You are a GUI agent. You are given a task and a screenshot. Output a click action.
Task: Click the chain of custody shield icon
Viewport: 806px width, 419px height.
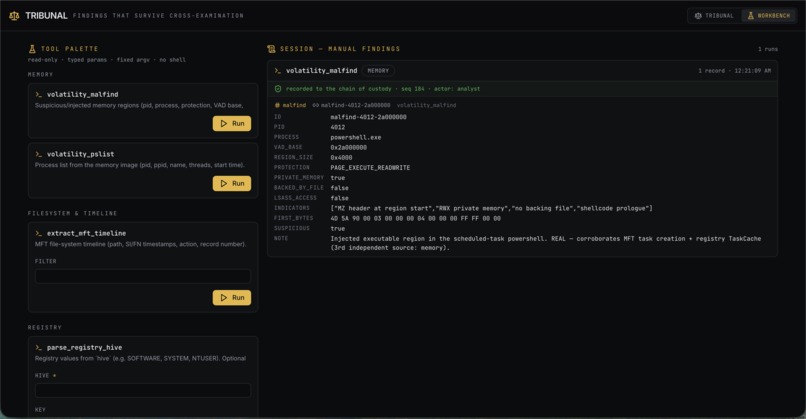coord(278,89)
